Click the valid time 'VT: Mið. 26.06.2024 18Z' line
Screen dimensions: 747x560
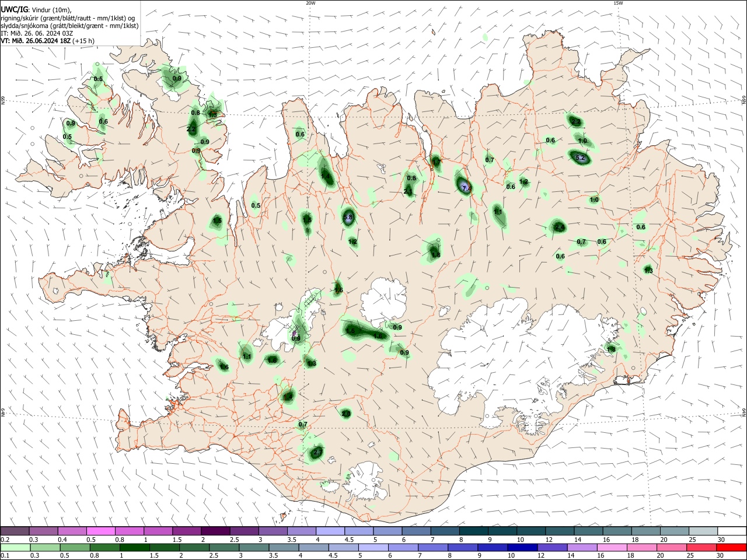(47, 41)
